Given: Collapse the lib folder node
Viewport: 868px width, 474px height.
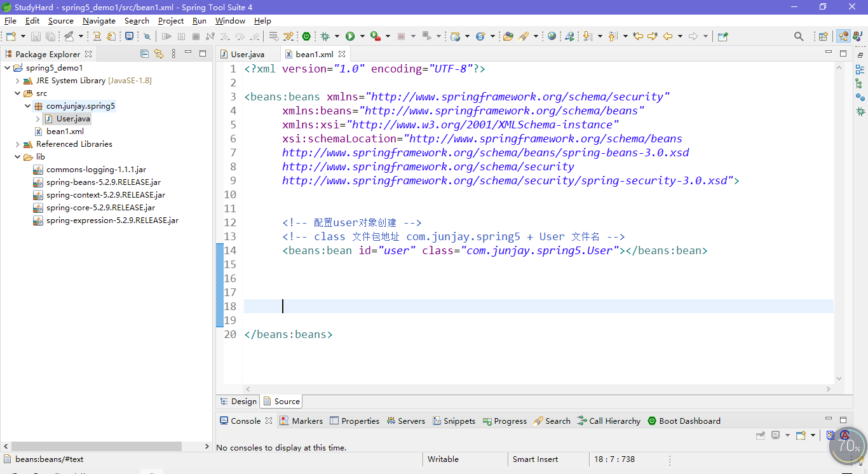Looking at the screenshot, I should point(18,157).
